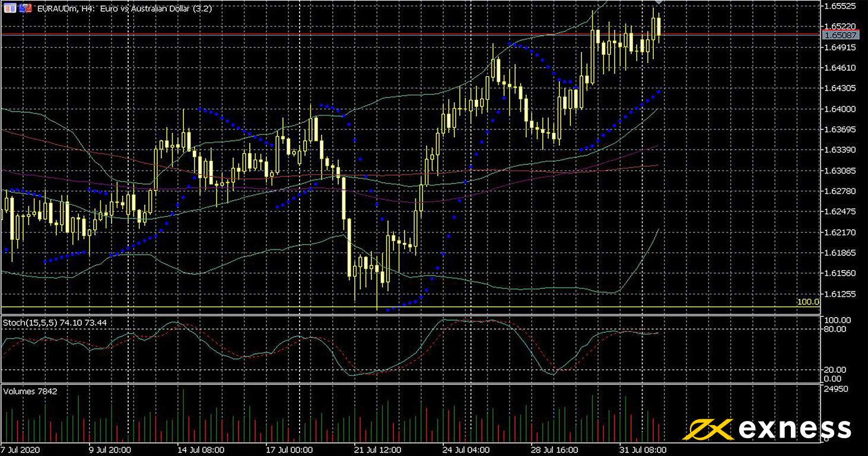Click the gray chart shift triangle marker
The image size is (868, 456).
pyautogui.click(x=659, y=3)
